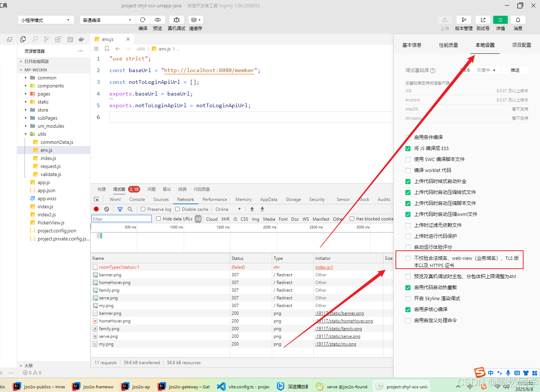Image resolution: width=540 pixels, height=392 pixels.
Task: Click the 编译 compile icon
Action: click(x=143, y=20)
